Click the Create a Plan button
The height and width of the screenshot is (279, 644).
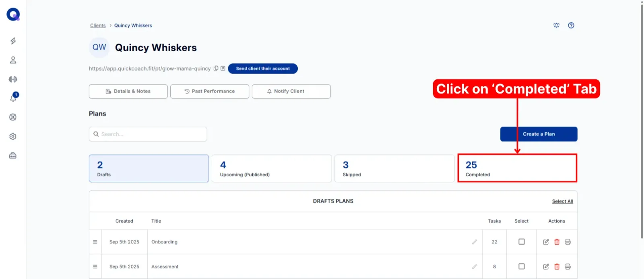pos(539,134)
